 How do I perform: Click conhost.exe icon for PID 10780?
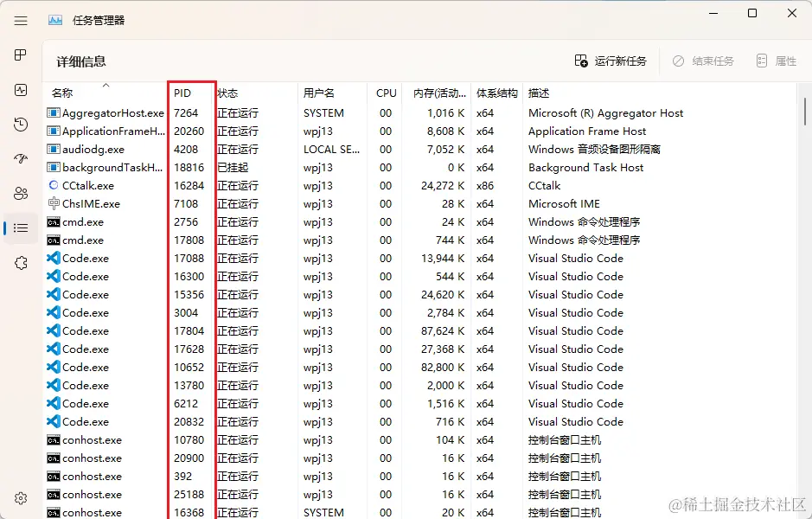point(54,440)
